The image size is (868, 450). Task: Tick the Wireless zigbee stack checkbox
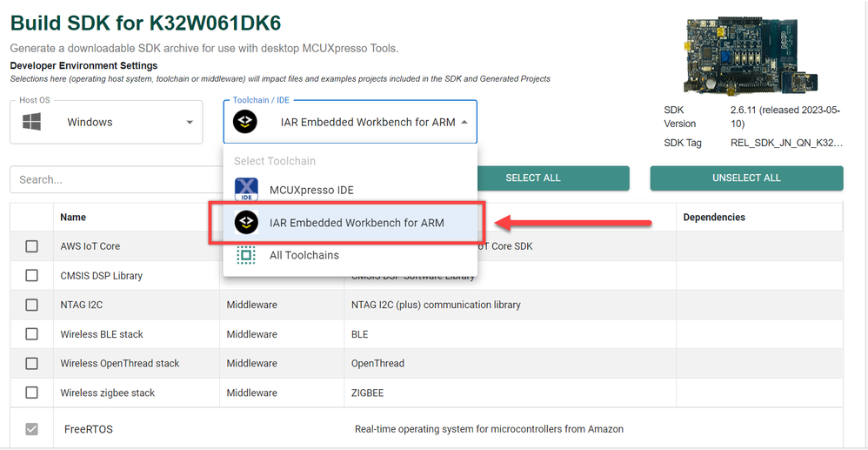(32, 393)
